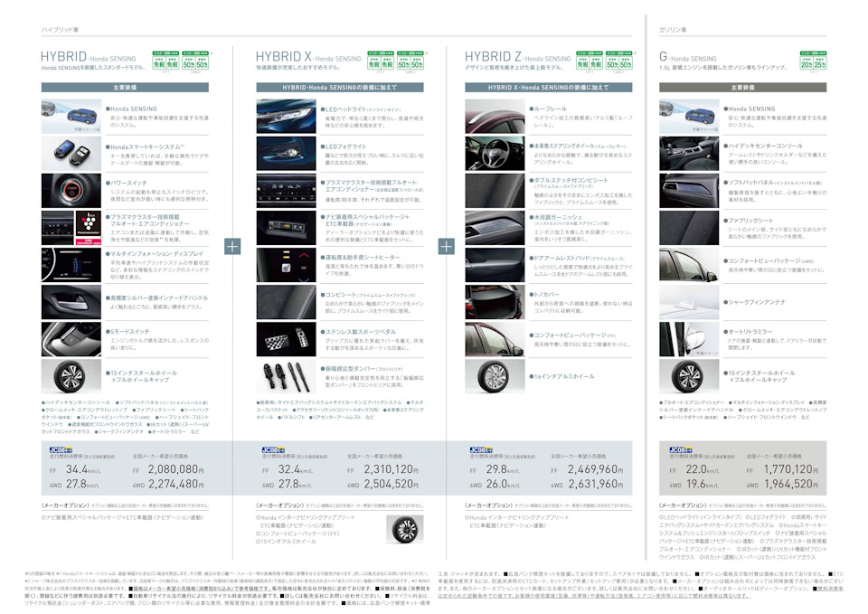
Task: Select the price 1,964,520円
Action: coord(791,484)
